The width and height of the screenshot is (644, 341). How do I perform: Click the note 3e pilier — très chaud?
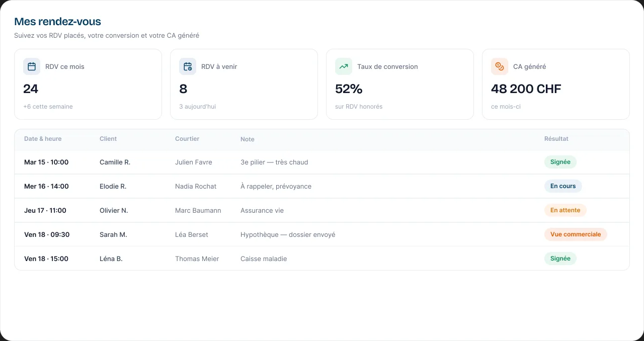274,162
